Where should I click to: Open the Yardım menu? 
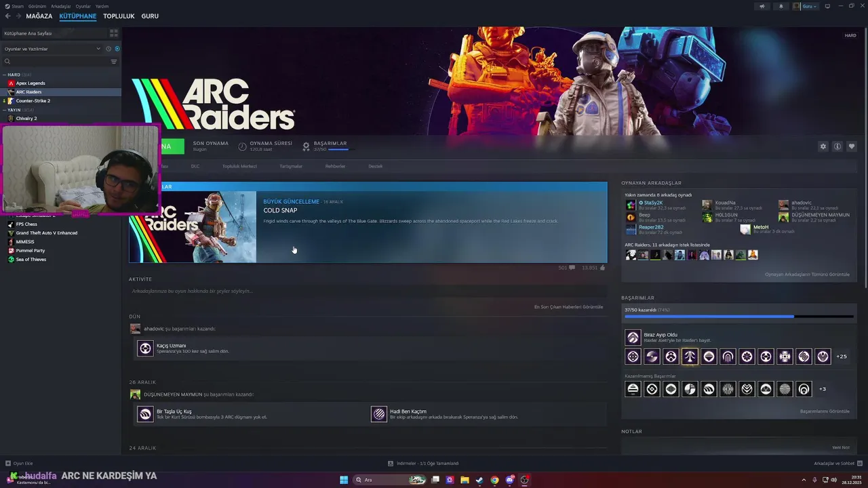tap(102, 6)
